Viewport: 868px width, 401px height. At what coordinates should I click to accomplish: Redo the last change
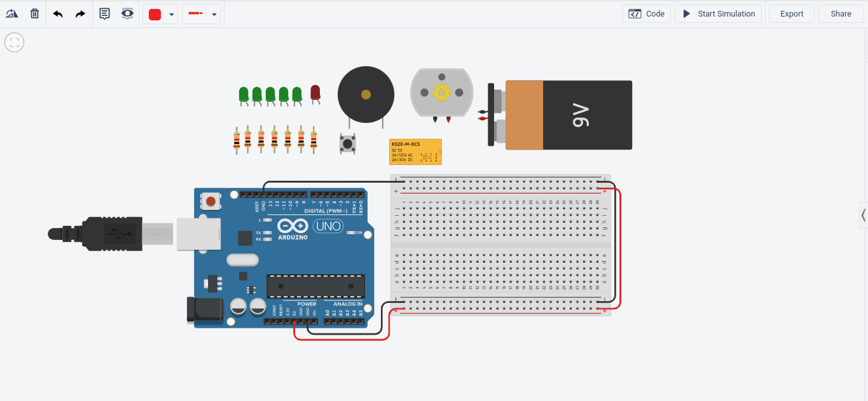[79, 13]
